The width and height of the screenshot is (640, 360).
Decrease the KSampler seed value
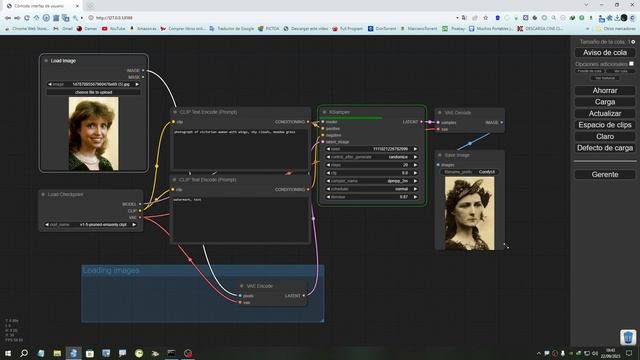coord(328,149)
